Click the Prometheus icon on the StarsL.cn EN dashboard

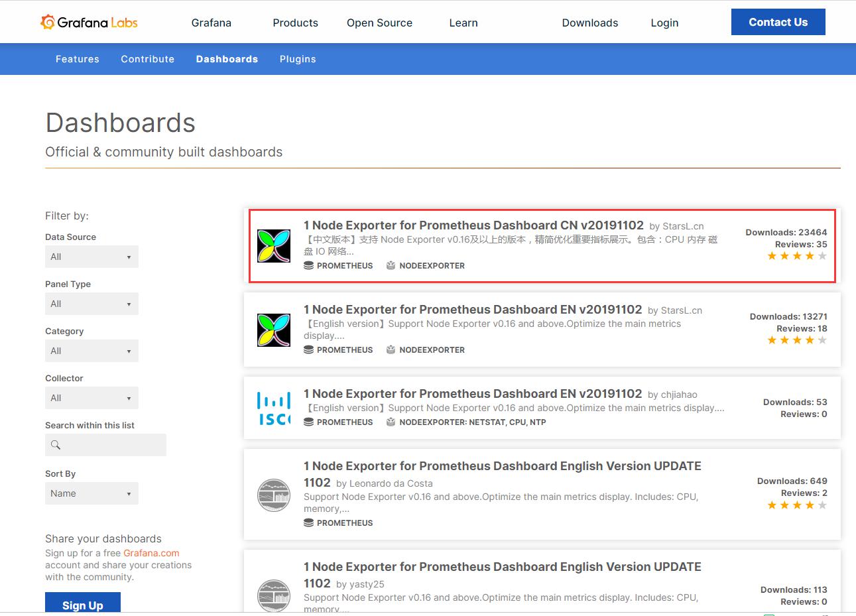click(308, 349)
